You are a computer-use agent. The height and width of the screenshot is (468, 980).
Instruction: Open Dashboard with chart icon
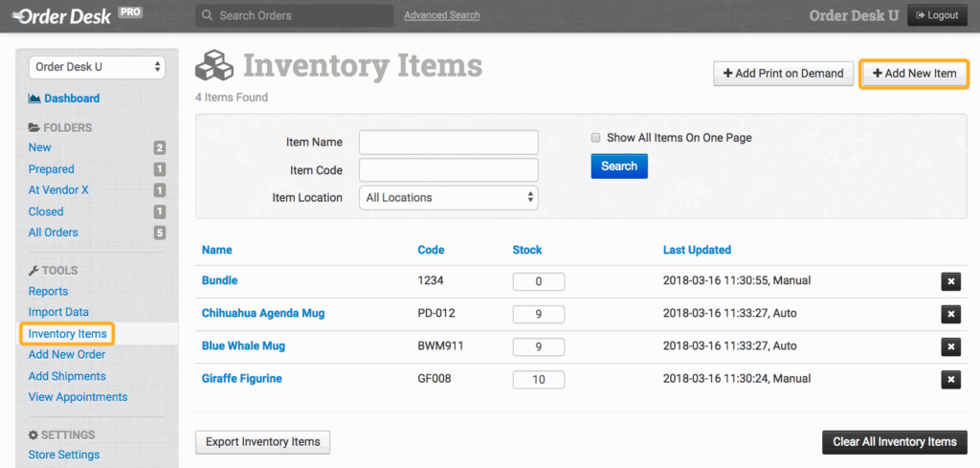[35, 99]
